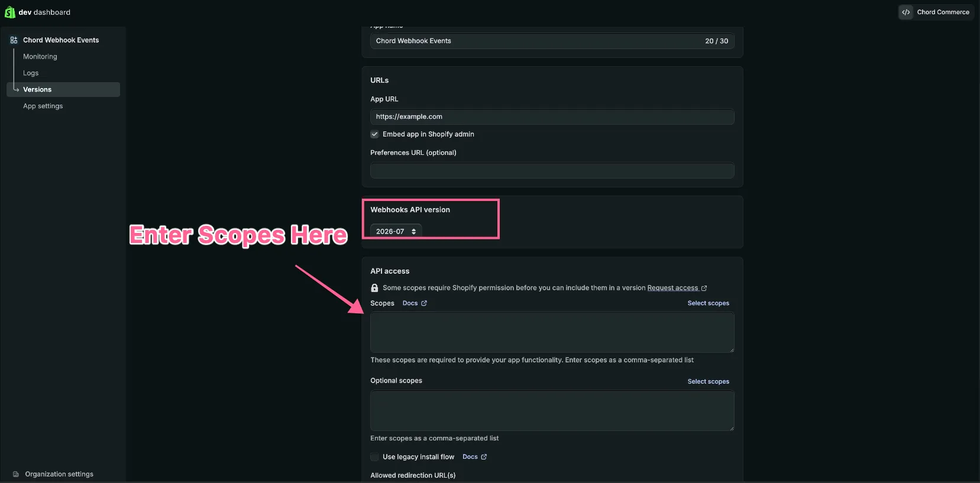Click inside the required Scopes text area

552,332
